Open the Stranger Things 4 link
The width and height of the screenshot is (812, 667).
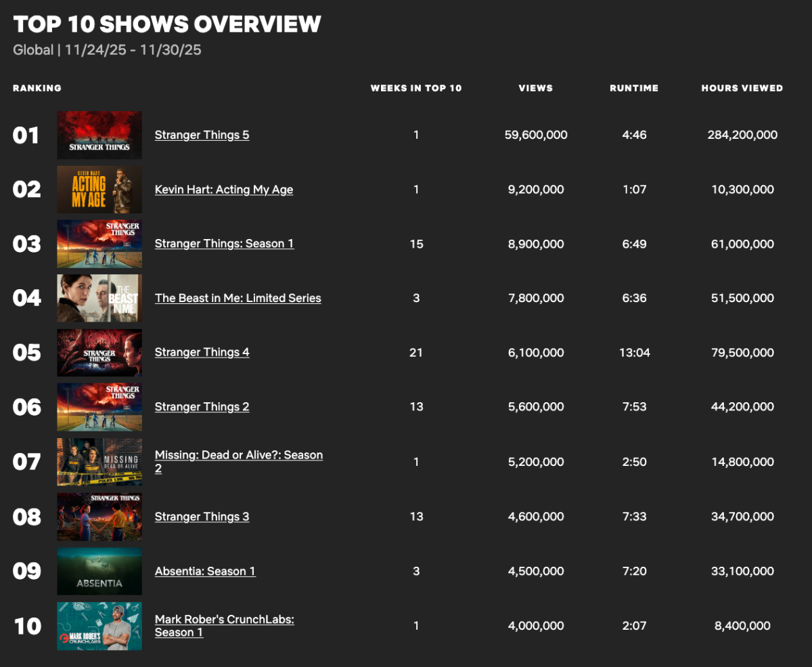(x=202, y=352)
